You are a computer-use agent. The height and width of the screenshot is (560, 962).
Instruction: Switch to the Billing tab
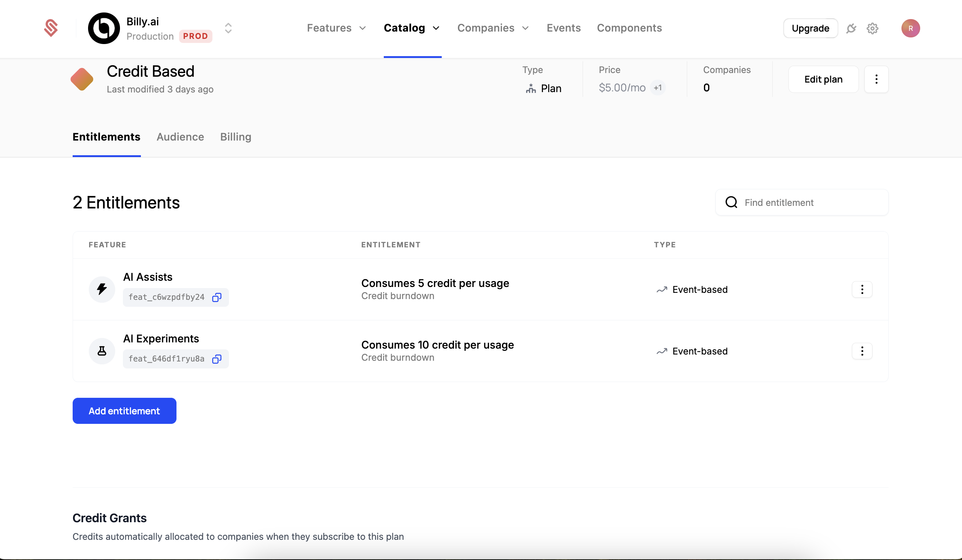[236, 137]
